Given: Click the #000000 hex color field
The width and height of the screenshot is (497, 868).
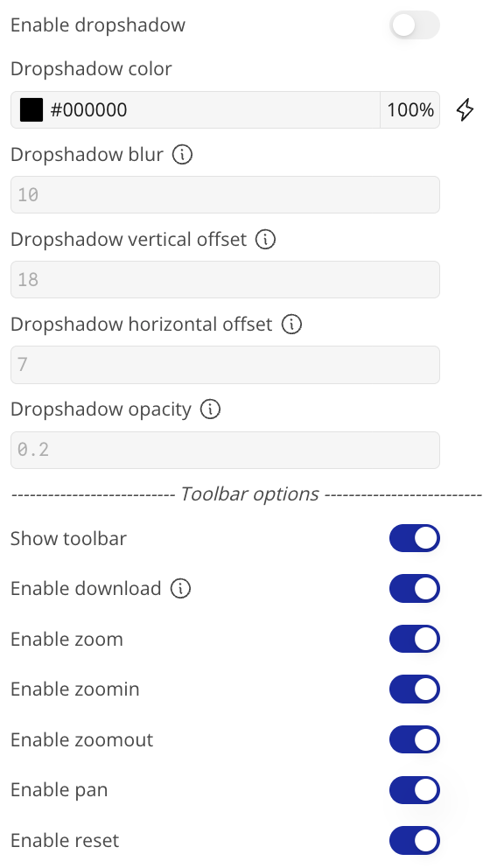Looking at the screenshot, I should pos(213,109).
